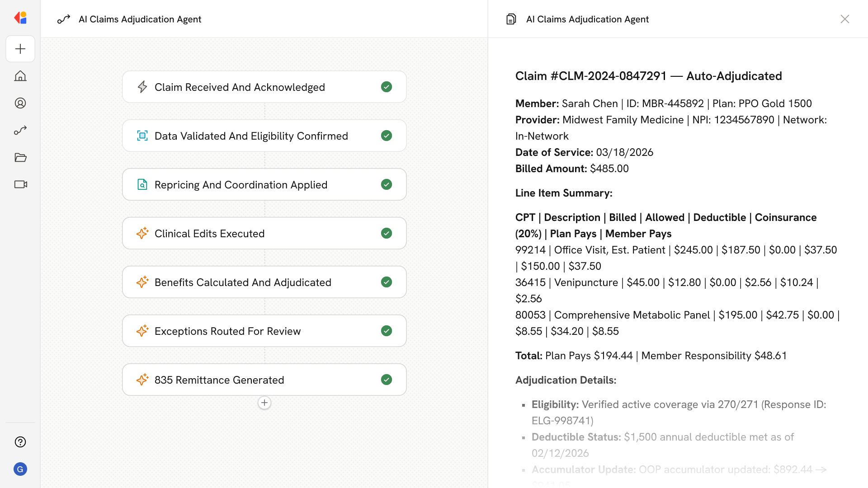Add a step below 835 Remittance Generated
The image size is (868, 488).
pos(264,403)
